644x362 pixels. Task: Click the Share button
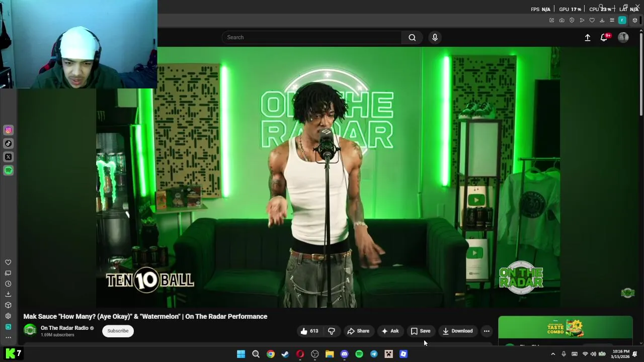tap(358, 331)
